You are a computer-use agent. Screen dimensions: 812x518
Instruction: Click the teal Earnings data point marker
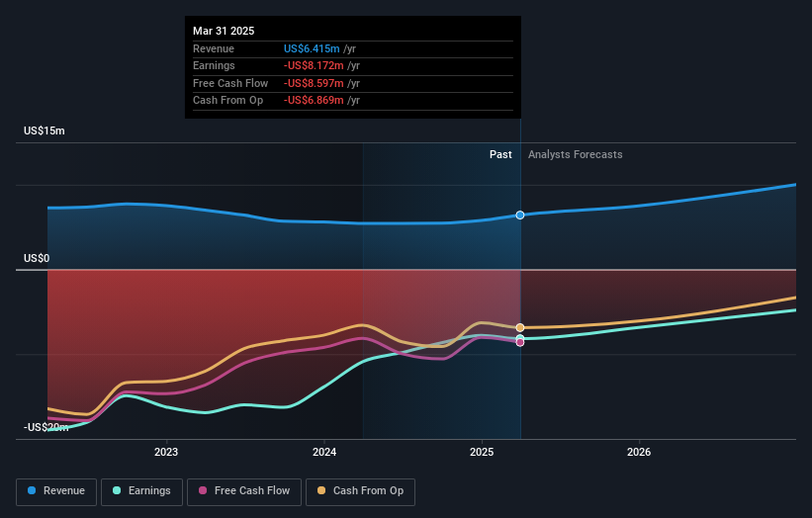click(x=520, y=338)
